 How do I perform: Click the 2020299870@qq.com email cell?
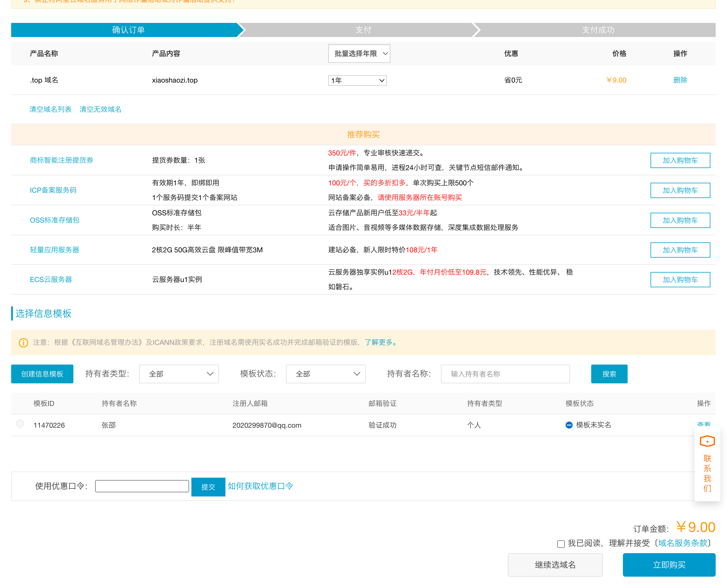click(x=267, y=425)
